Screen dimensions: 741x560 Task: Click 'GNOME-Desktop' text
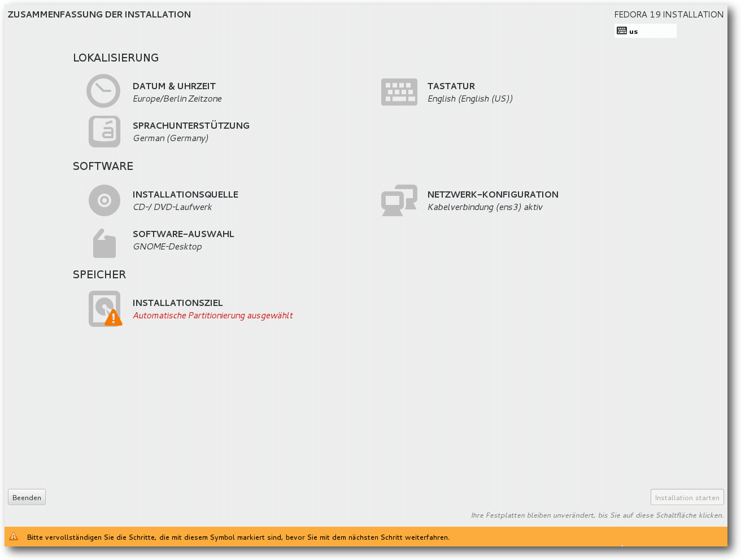click(167, 247)
